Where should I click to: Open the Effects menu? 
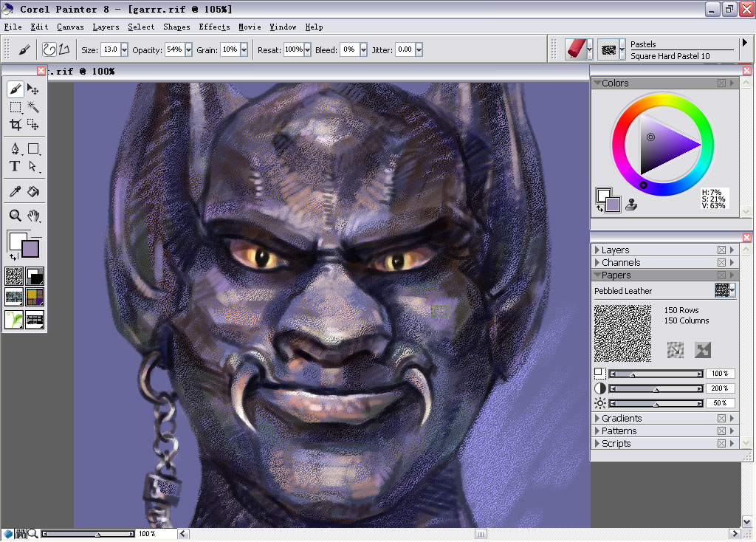(215, 27)
